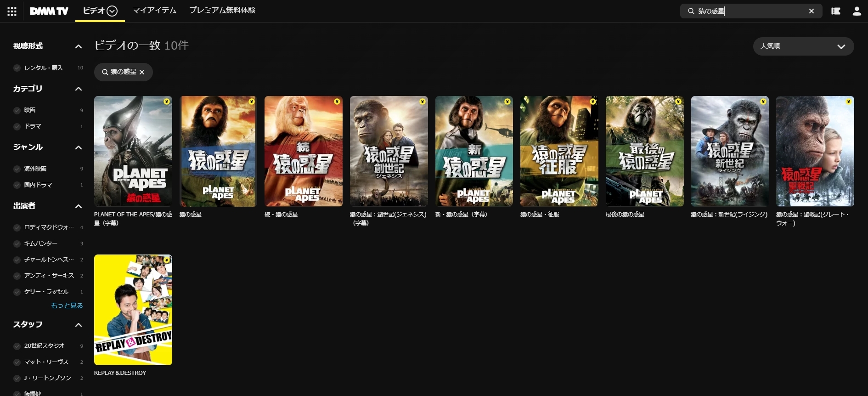Screen dimensions: 868x396
Task: Open 猿の惑星:聖戦記 poster
Action: [815, 151]
